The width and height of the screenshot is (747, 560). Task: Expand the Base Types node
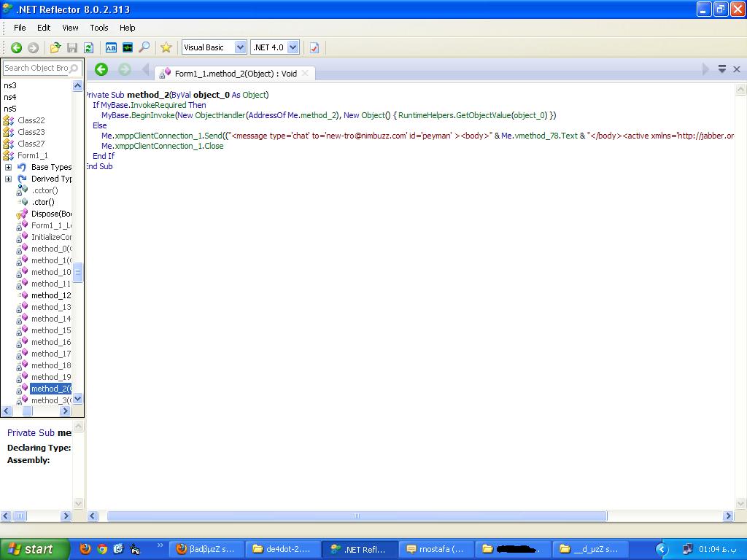[x=9, y=167]
